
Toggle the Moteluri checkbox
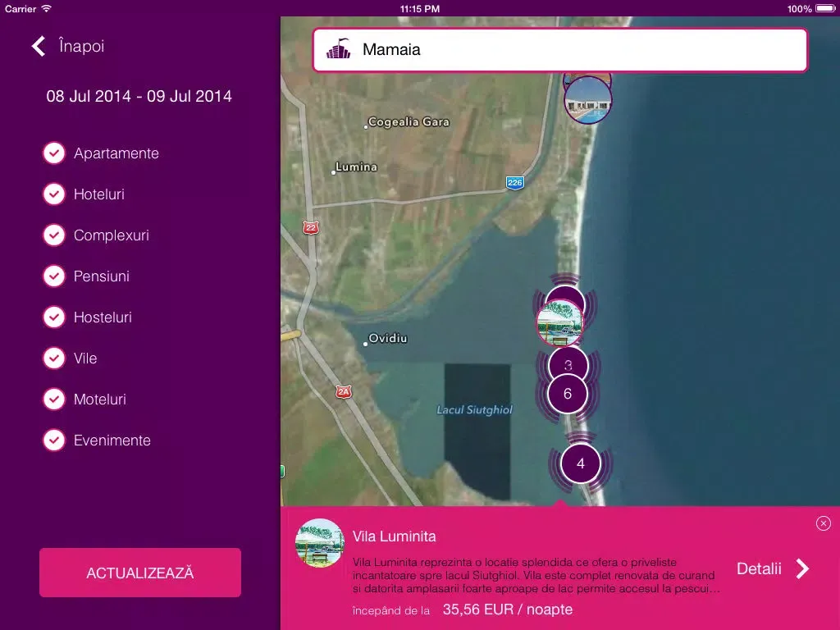point(54,399)
